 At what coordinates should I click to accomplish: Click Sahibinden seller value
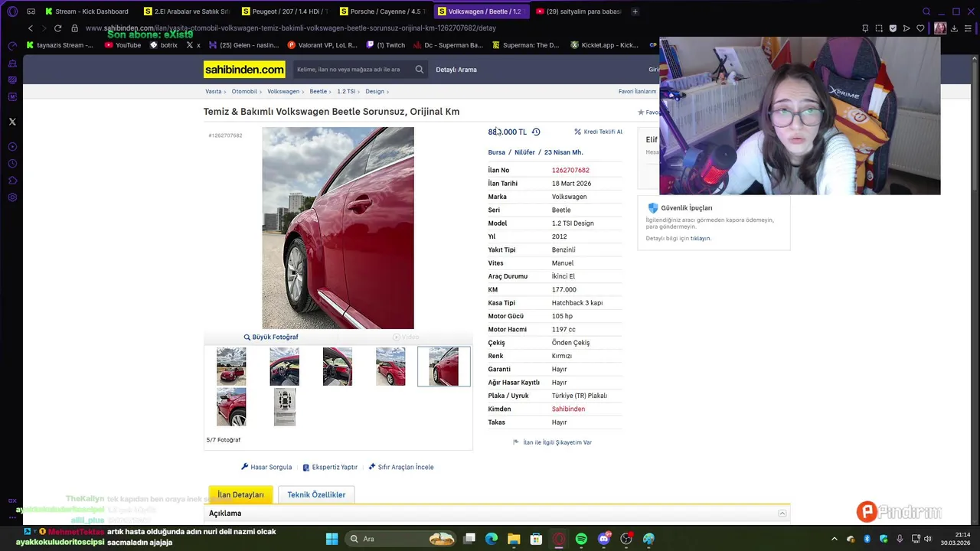[568, 409]
